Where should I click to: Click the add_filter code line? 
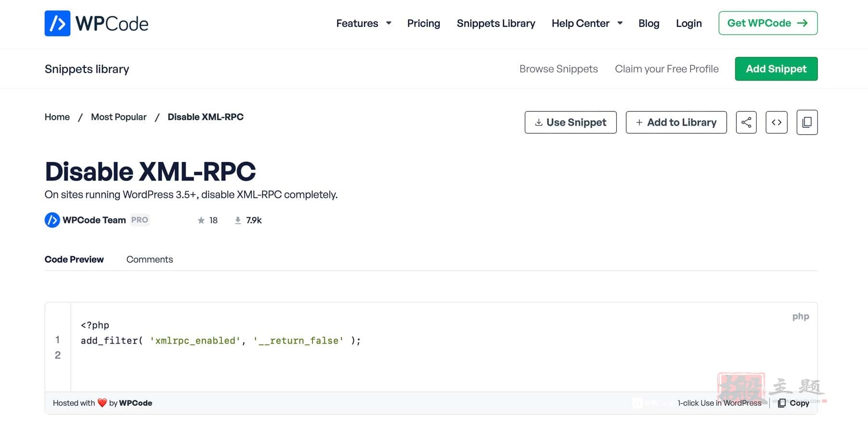(221, 341)
